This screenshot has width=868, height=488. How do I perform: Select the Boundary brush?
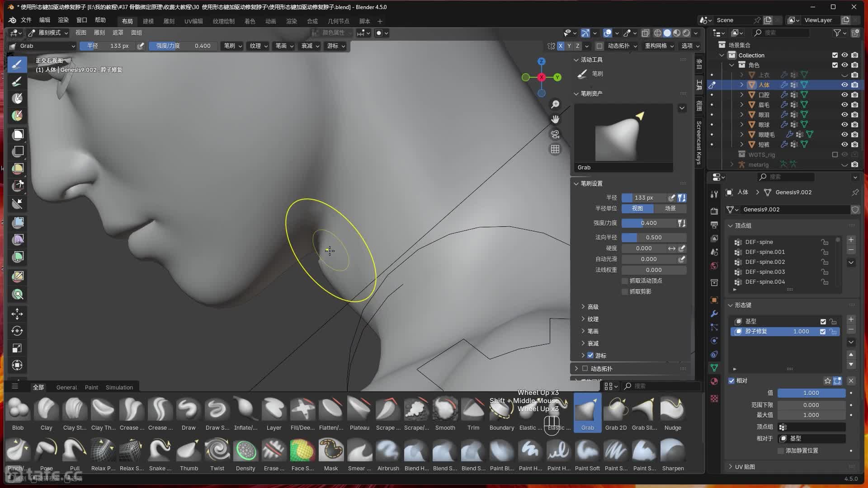[502, 413]
